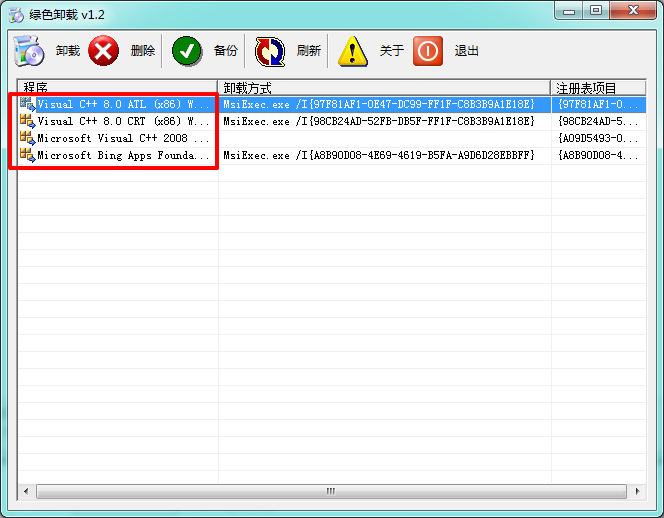Image resolution: width=664 pixels, height=518 pixels.
Task: Click the registry entry {97F81AF1-0...
Action: pyautogui.click(x=598, y=104)
